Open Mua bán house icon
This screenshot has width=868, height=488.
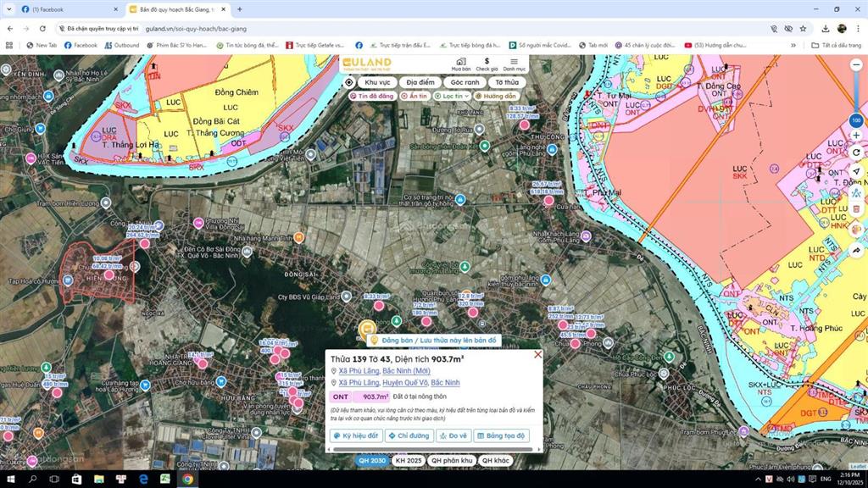[x=460, y=62]
